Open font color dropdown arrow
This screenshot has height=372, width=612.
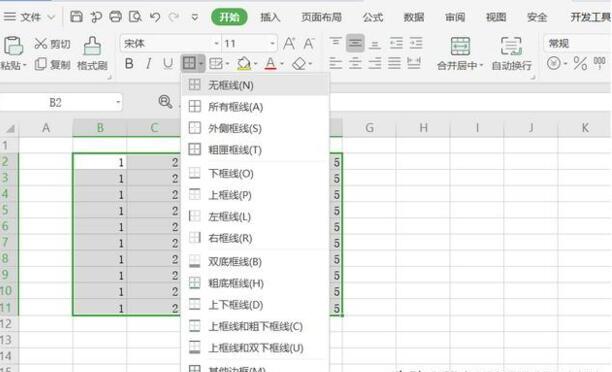(x=282, y=63)
